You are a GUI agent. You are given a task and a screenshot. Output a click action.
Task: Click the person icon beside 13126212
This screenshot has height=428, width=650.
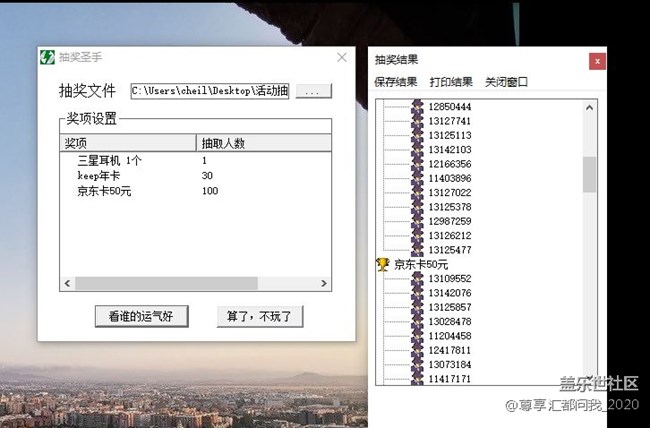417,236
